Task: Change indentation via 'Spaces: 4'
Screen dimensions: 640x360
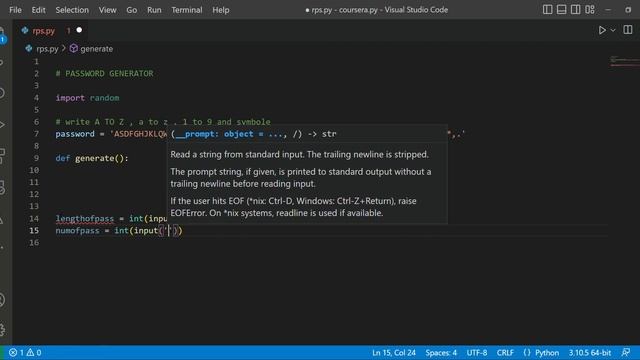Action: point(441,353)
